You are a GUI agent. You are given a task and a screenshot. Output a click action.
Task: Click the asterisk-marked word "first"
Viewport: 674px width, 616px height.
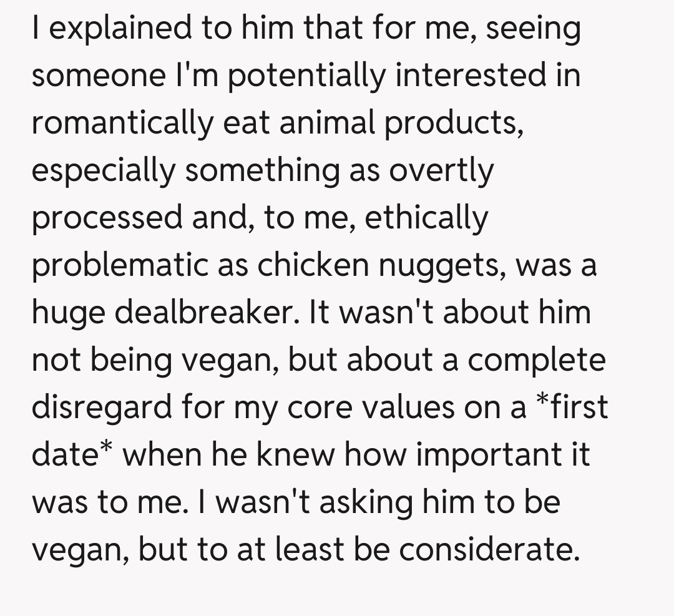click(x=574, y=407)
